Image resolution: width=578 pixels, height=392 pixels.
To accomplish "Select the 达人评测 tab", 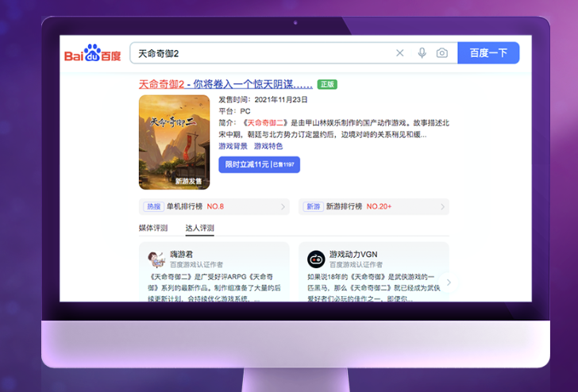I will tap(199, 228).
